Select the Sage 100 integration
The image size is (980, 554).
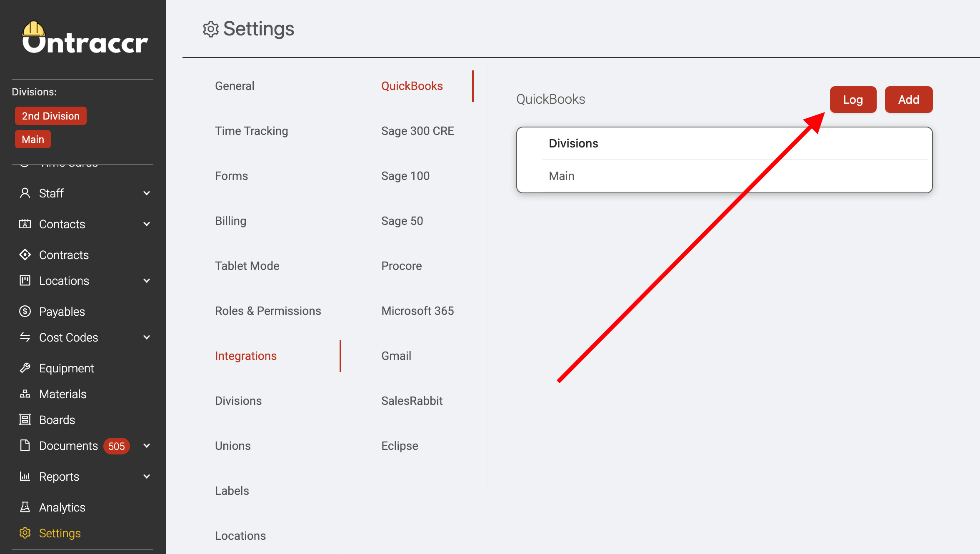pyautogui.click(x=405, y=176)
